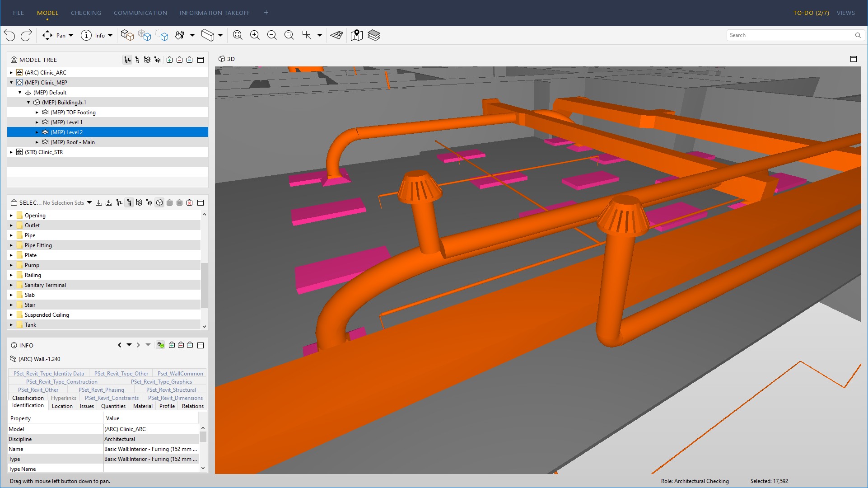
Task: Open the No Selection Sets dropdown
Action: [89, 202]
